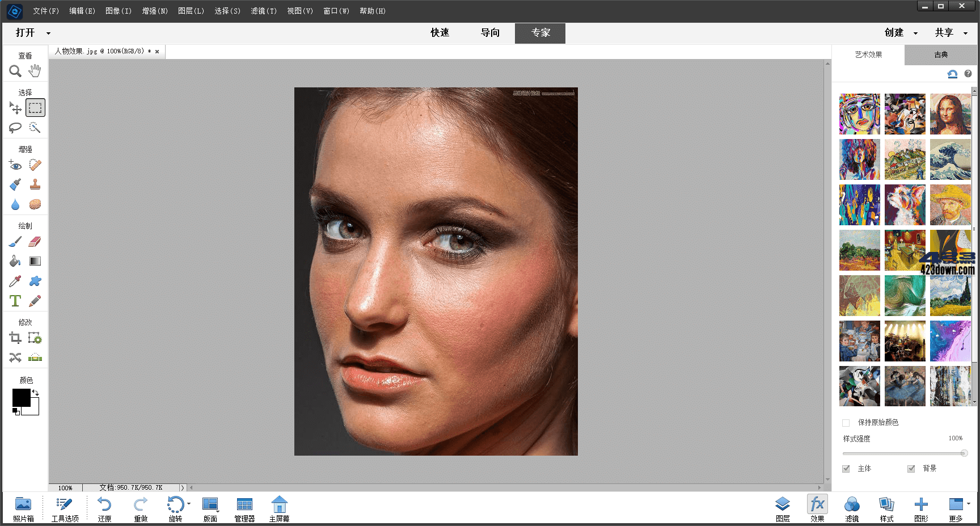The width and height of the screenshot is (980, 526).
Task: Click the 古典 effects category button
Action: pos(941,54)
